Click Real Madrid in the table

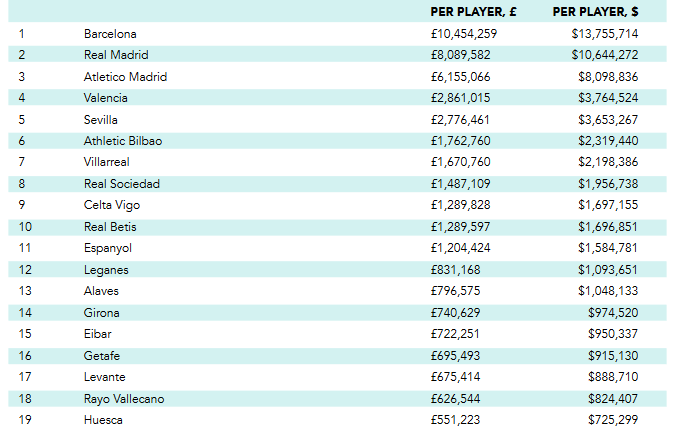pos(116,55)
